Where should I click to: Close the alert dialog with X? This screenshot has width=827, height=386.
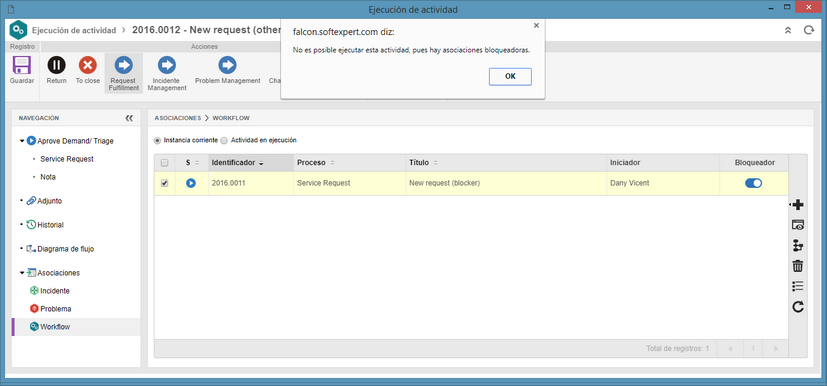tap(536, 25)
